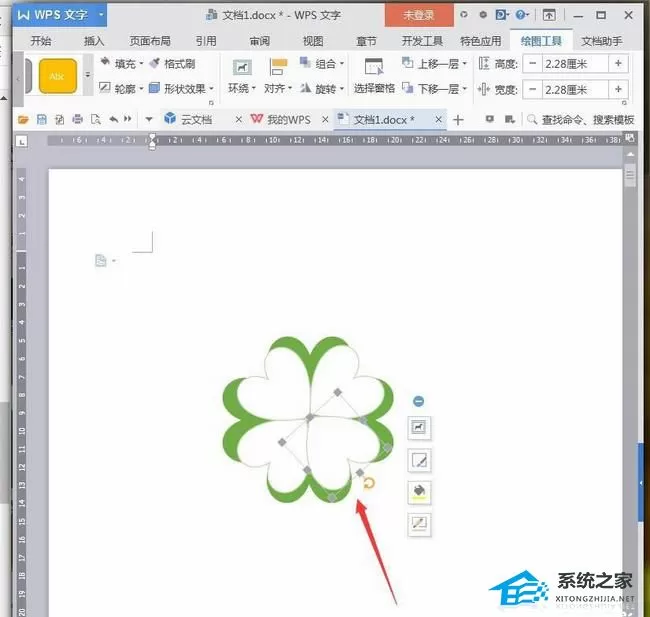
Task: Click the Format Painter (格式刷) icon
Action: pos(155,63)
